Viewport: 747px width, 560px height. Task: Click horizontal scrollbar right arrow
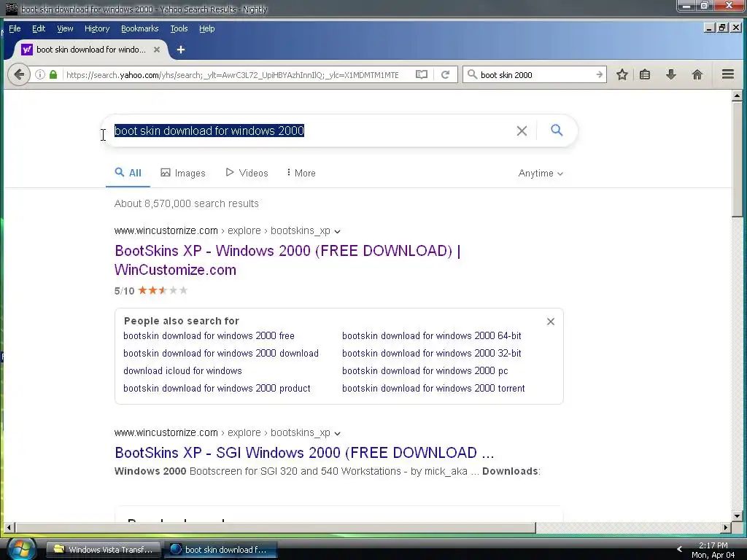point(726,527)
